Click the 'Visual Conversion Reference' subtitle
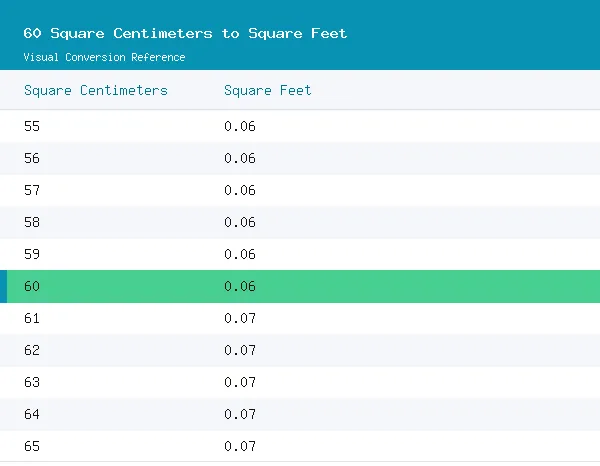The image size is (600, 466). (x=104, y=57)
